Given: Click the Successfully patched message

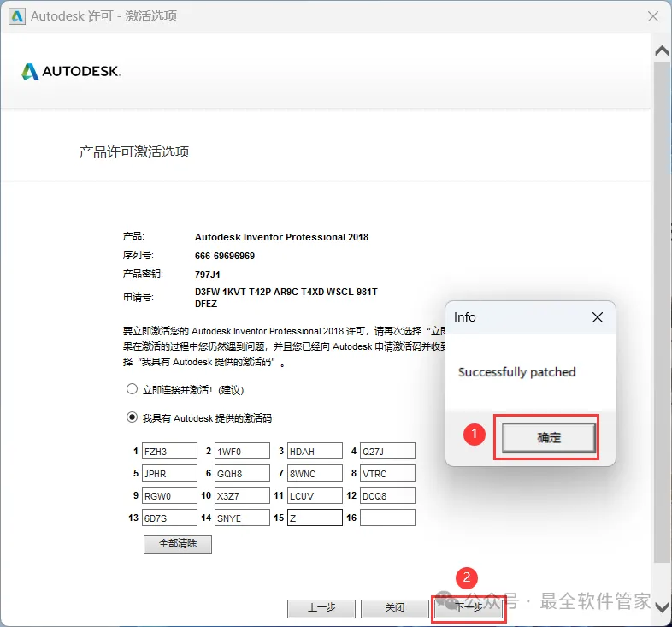Looking at the screenshot, I should tap(517, 372).
